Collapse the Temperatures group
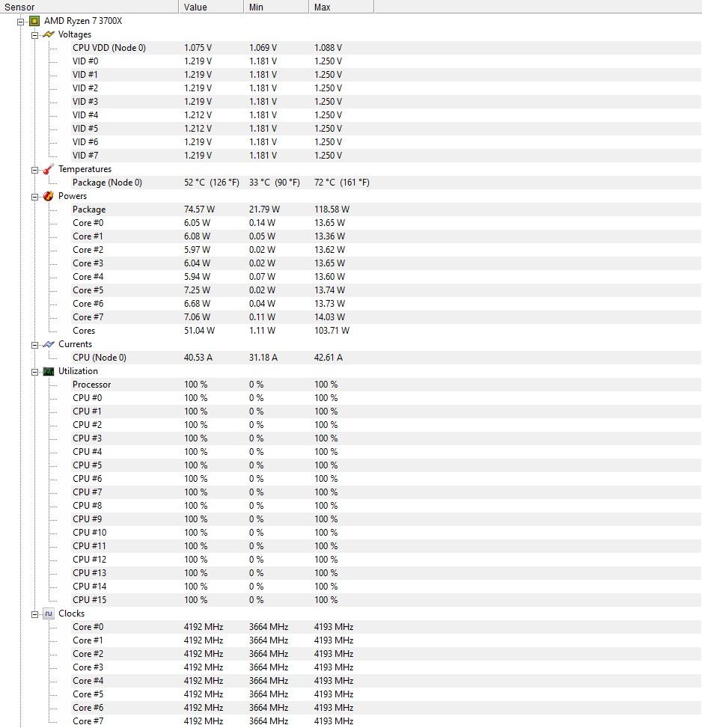 click(35, 169)
